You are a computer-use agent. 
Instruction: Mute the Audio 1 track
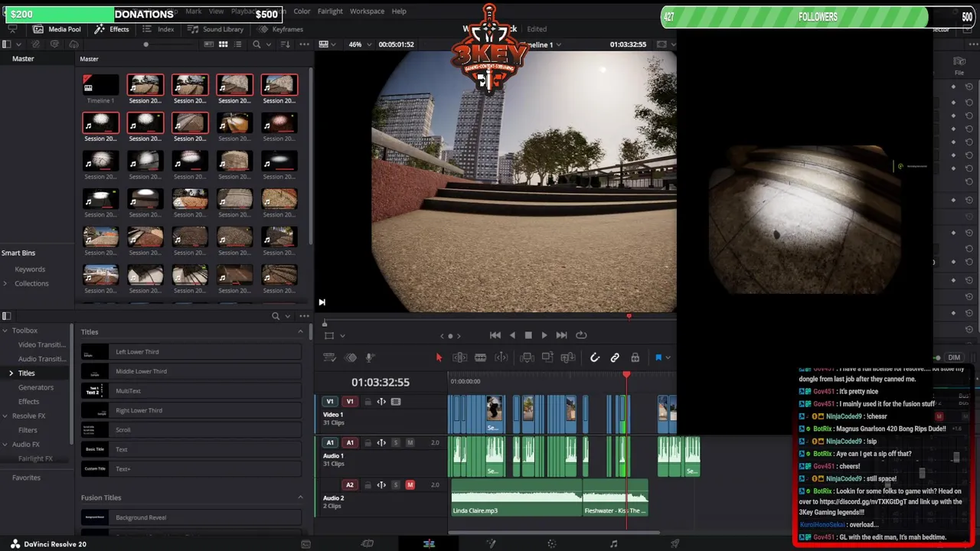pos(410,442)
